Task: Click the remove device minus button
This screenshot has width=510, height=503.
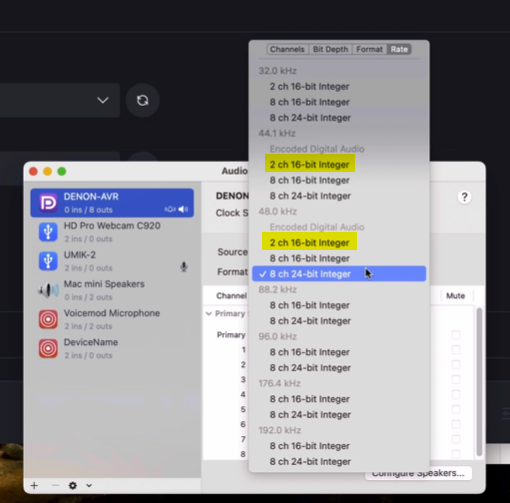Action: 55,485
